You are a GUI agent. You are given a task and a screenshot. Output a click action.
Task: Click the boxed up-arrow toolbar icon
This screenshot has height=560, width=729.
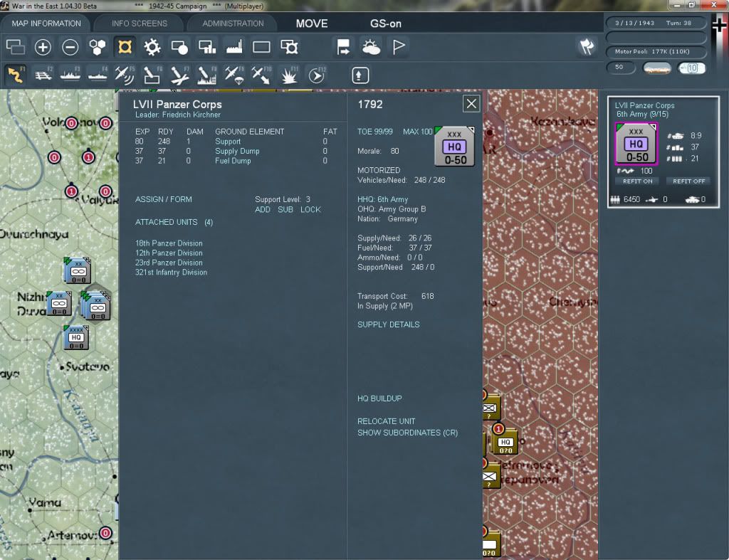click(x=360, y=75)
